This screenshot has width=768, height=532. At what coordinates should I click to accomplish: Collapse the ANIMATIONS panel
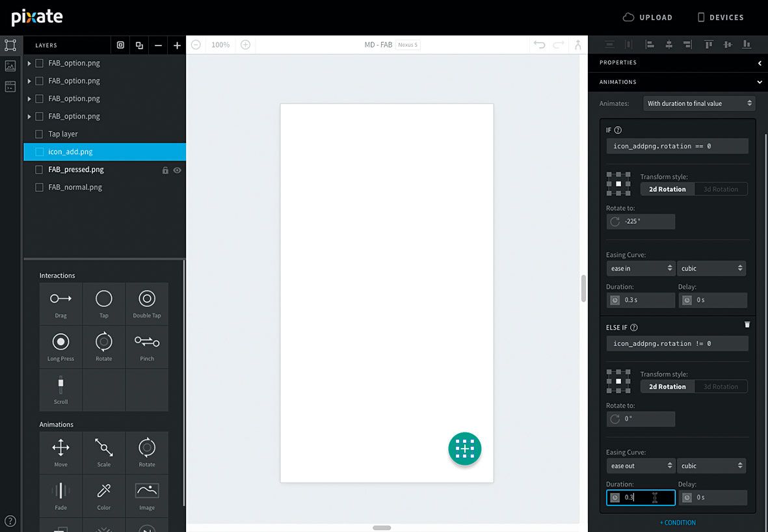click(x=759, y=82)
